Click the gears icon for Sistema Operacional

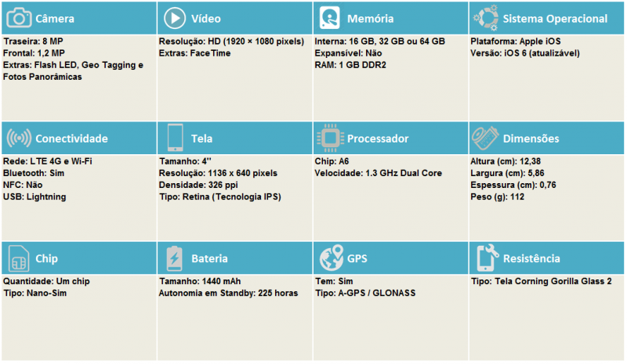coord(486,18)
